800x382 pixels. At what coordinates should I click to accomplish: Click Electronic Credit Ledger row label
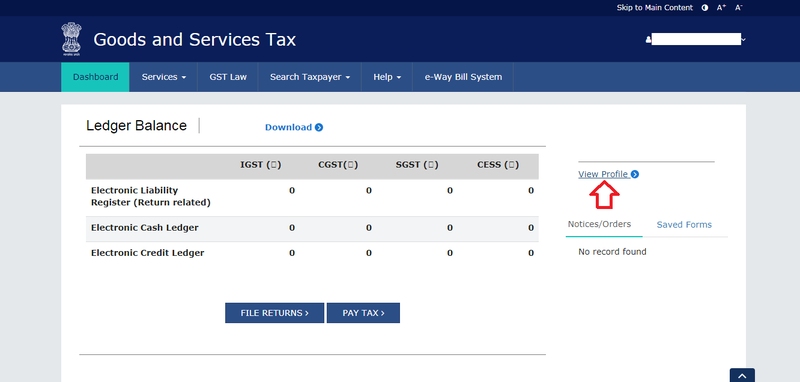(x=147, y=253)
